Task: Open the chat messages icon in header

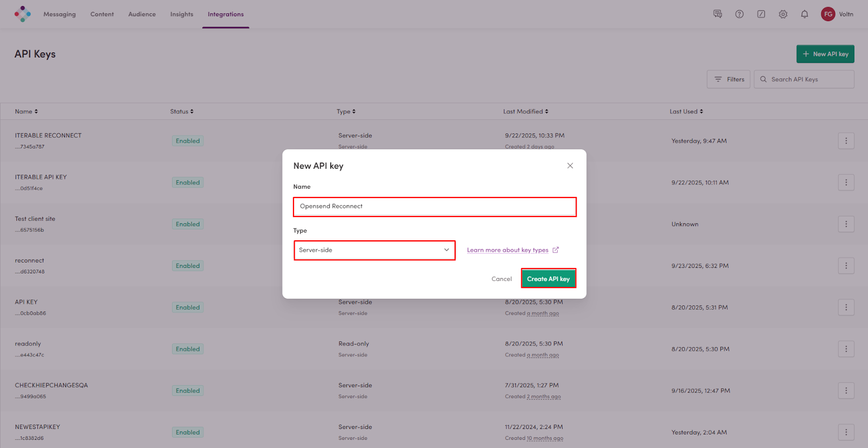Action: tap(718, 14)
